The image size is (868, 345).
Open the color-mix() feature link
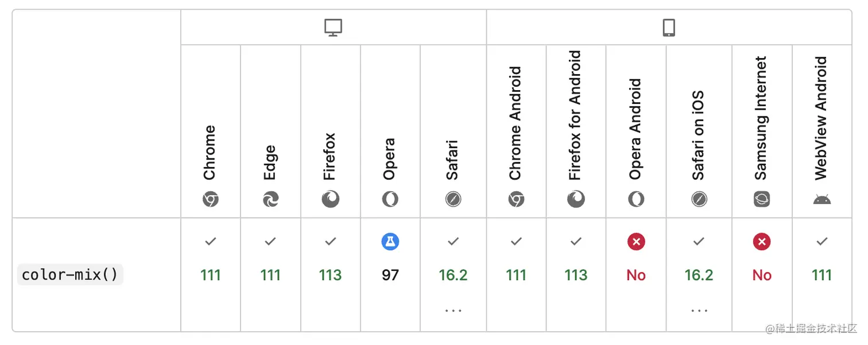pos(70,275)
